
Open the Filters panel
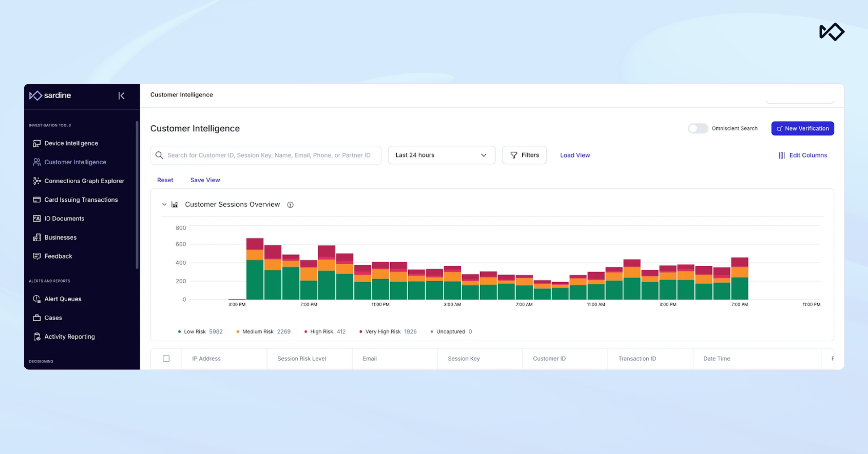pyautogui.click(x=524, y=155)
